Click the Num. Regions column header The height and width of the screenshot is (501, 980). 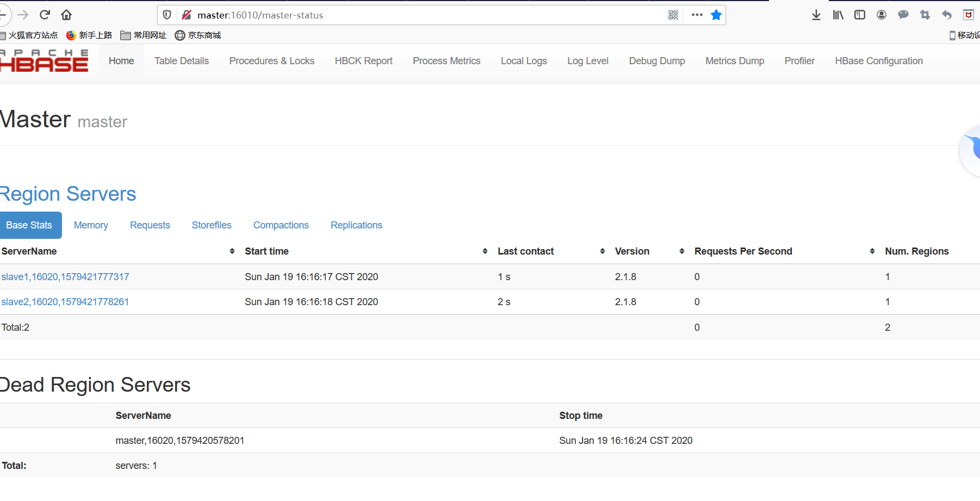point(917,251)
